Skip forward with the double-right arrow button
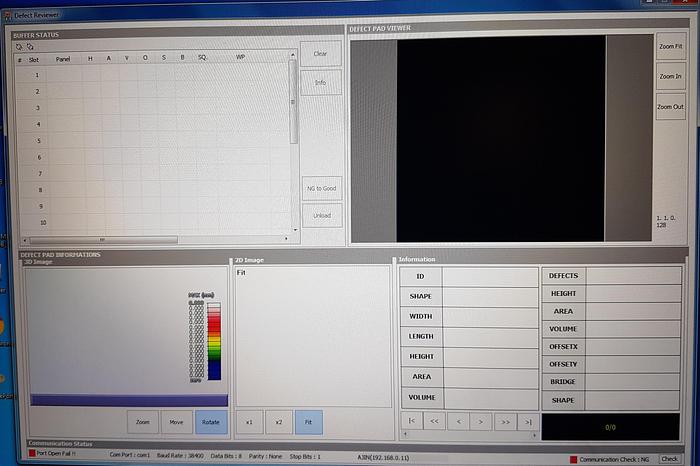The height and width of the screenshot is (466, 700). (504, 423)
